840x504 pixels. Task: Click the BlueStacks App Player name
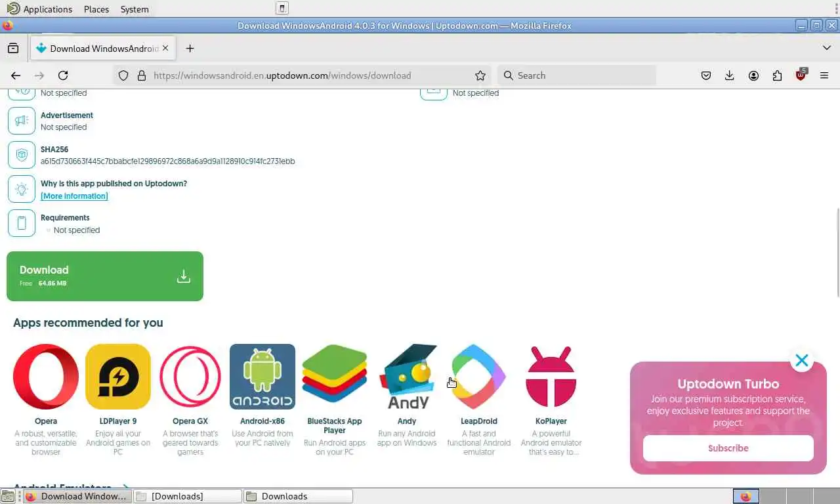[x=335, y=425]
